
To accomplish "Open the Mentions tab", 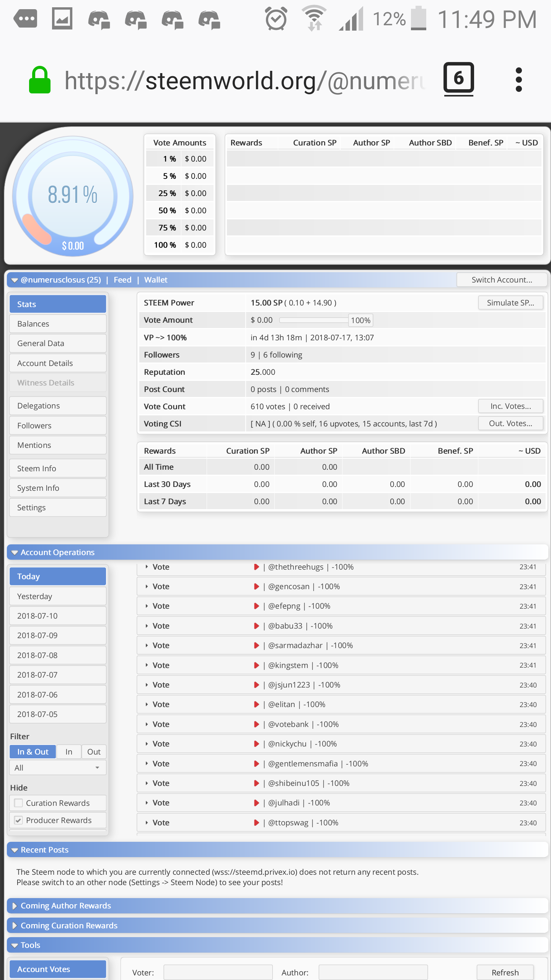I will 58,445.
